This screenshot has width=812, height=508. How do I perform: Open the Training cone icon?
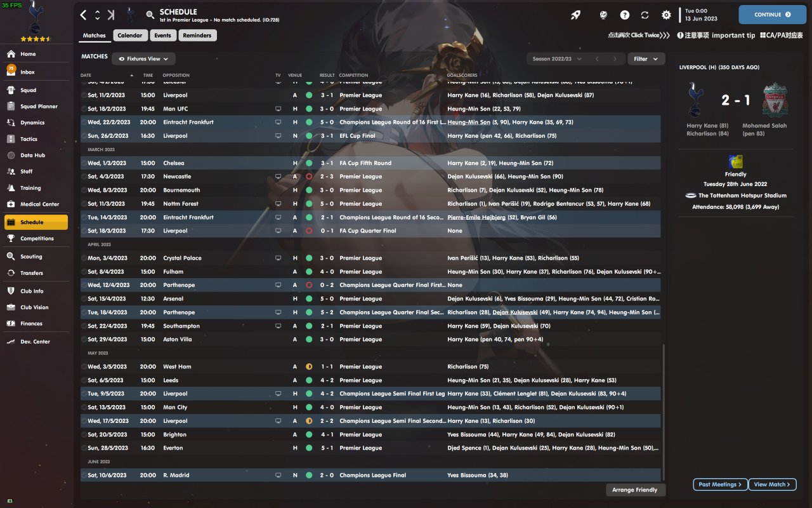(x=11, y=188)
